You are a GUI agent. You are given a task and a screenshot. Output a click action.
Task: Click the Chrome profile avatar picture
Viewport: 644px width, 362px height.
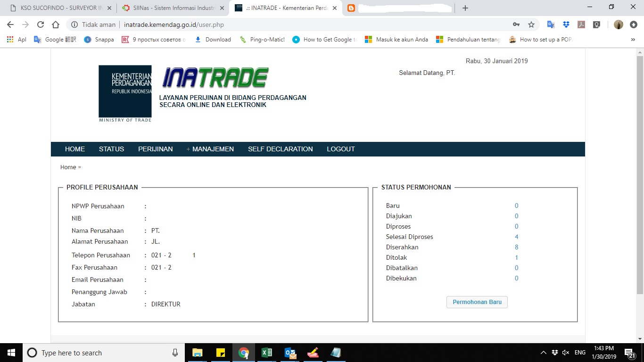pyautogui.click(x=618, y=24)
